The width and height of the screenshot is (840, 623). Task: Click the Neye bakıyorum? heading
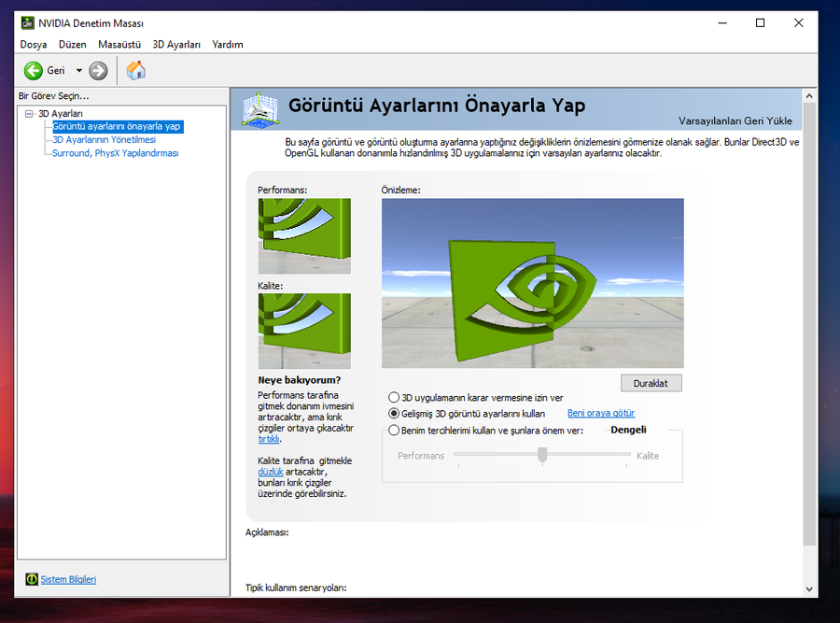point(300,380)
